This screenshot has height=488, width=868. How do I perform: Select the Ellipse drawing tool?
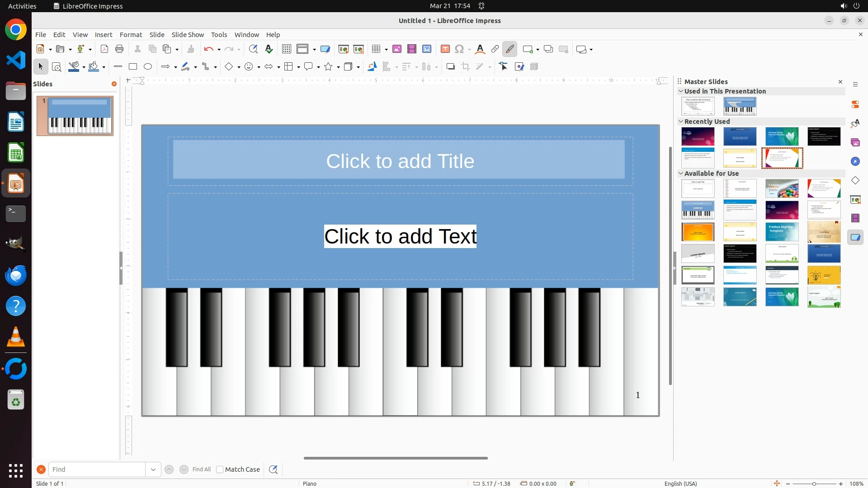[148, 67]
